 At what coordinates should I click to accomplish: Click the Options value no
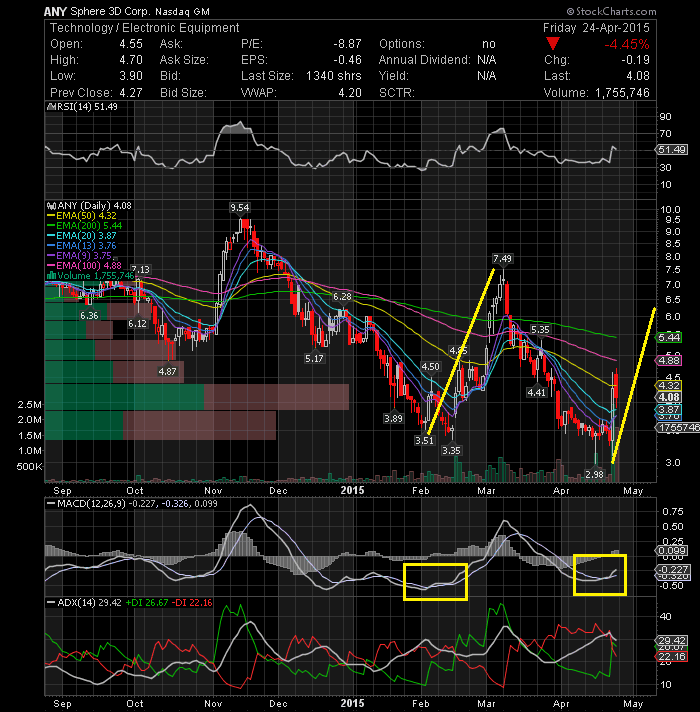(489, 44)
